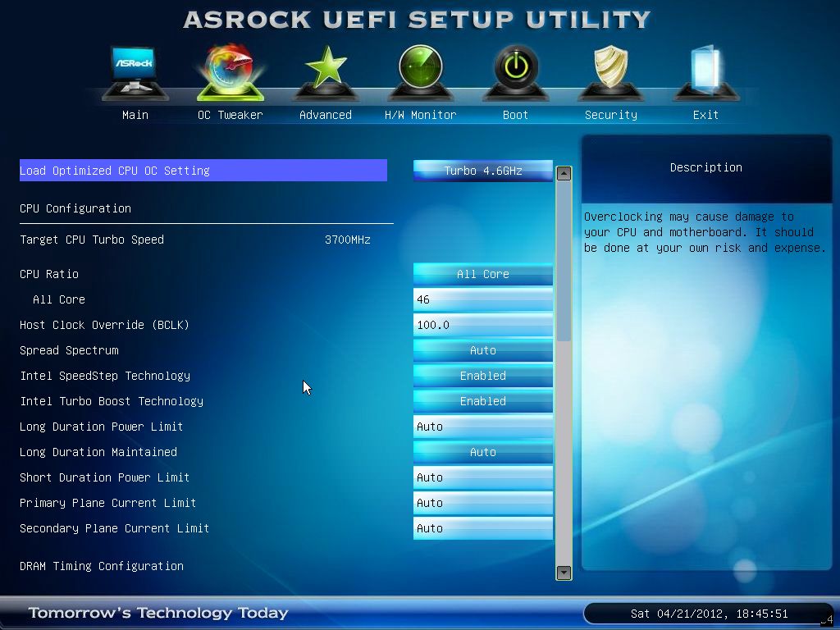The height and width of the screenshot is (630, 840).
Task: Select the Long Duration Maintained label
Action: pyautogui.click(x=98, y=452)
